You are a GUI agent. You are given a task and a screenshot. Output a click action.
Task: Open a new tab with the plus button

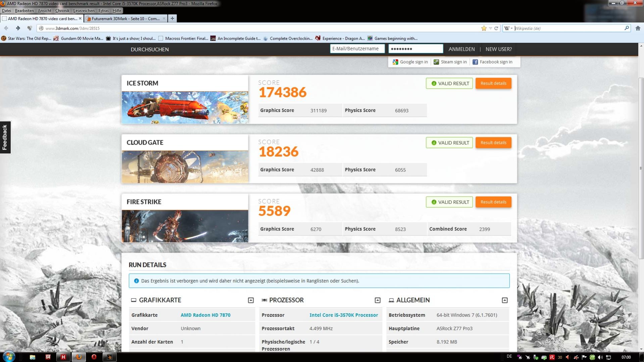coord(172,18)
